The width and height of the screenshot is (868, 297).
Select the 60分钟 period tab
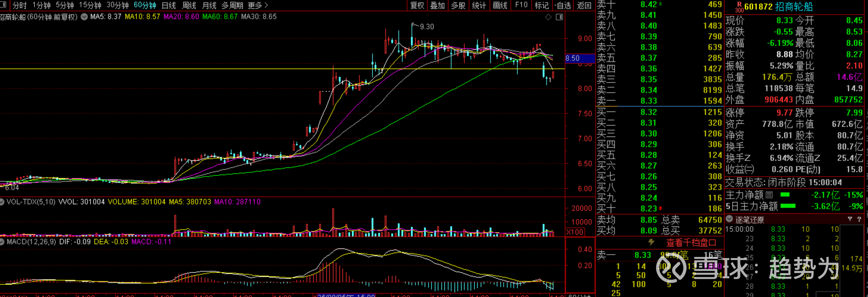pyautogui.click(x=145, y=5)
